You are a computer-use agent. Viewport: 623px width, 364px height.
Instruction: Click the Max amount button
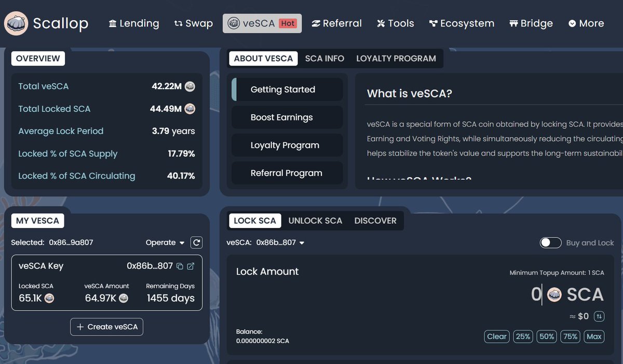(x=594, y=336)
